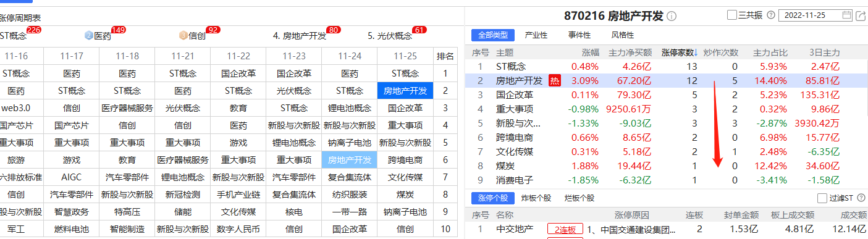
Task: Click the 特高压 cell in the grid
Action: (127, 212)
